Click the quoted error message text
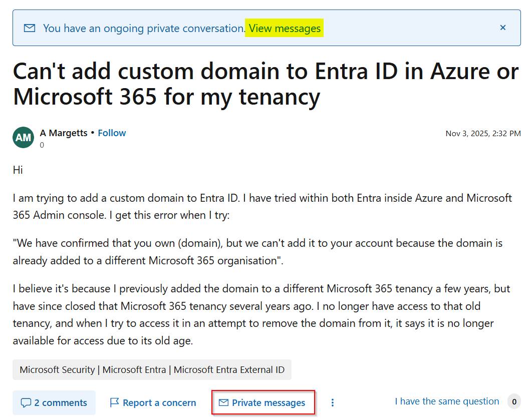Screen dimensions: 525x420 (258, 252)
